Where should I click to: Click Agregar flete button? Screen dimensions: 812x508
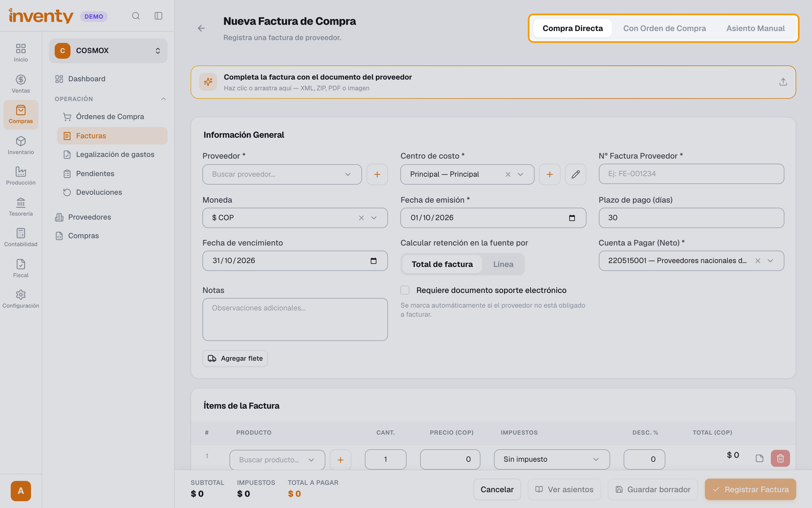point(235,358)
